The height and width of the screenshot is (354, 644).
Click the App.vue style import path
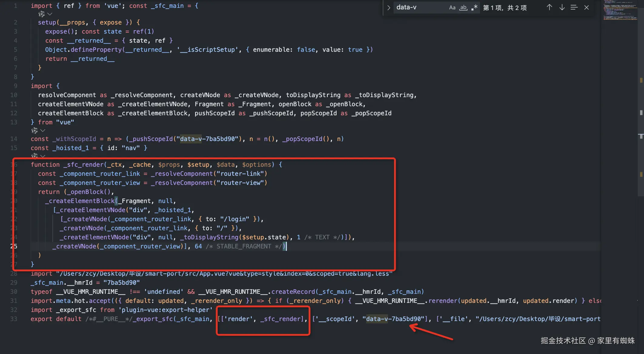[x=224, y=274]
